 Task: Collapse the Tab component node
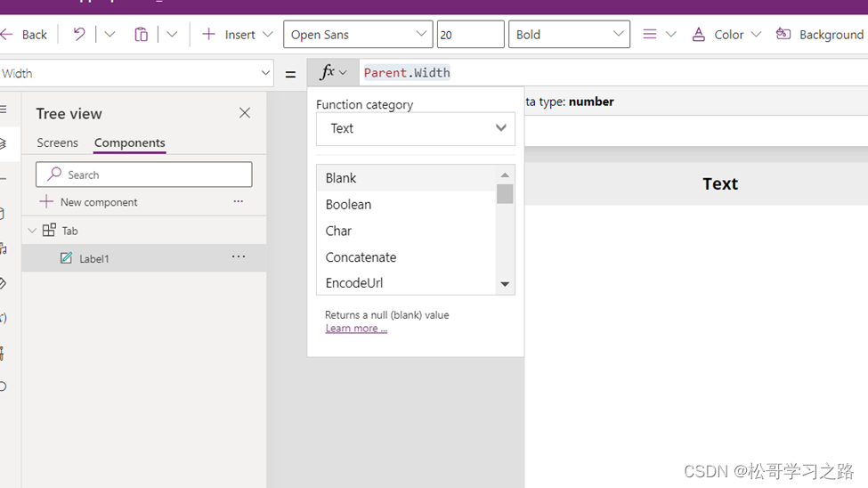(x=31, y=231)
